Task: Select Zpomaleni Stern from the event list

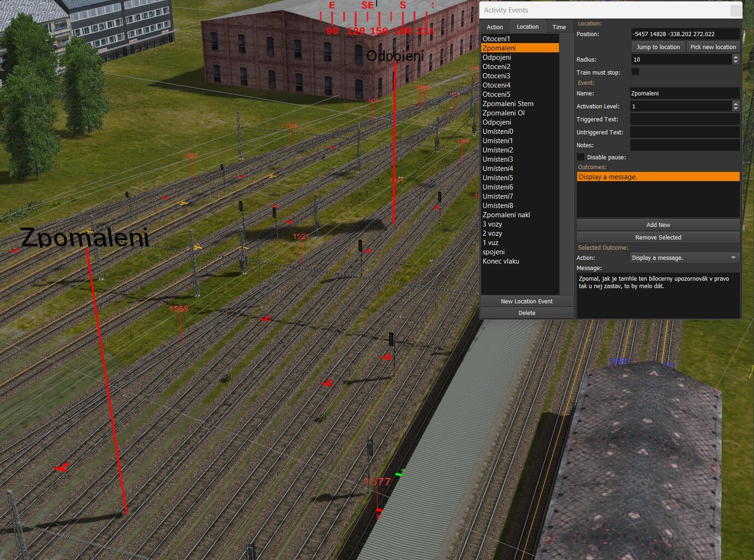Action: (x=508, y=104)
